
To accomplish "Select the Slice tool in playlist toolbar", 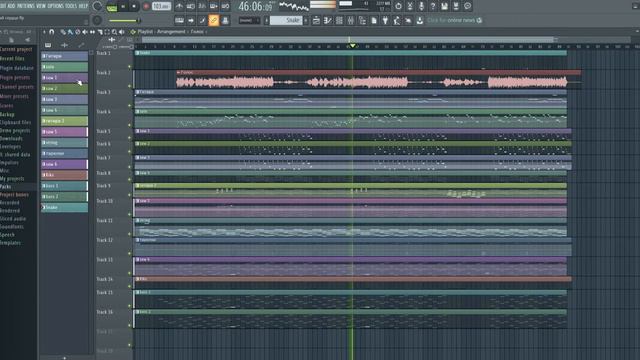I will point(100,32).
